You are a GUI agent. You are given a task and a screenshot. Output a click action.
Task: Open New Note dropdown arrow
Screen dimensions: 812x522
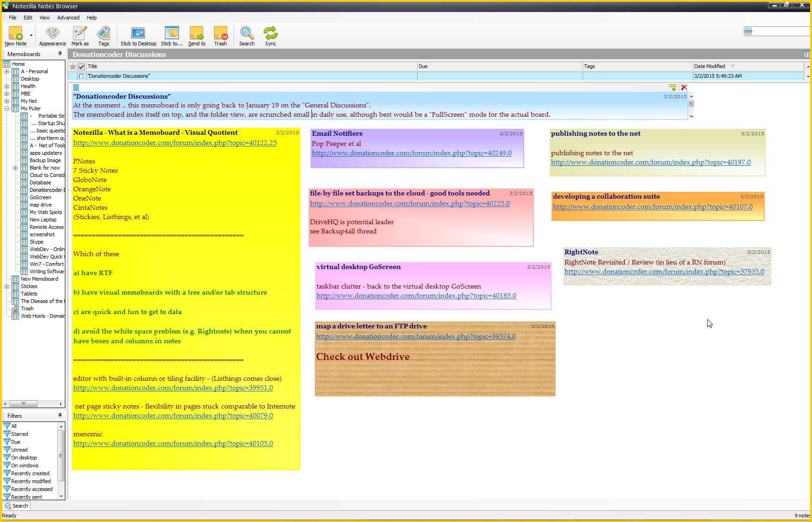point(31,36)
